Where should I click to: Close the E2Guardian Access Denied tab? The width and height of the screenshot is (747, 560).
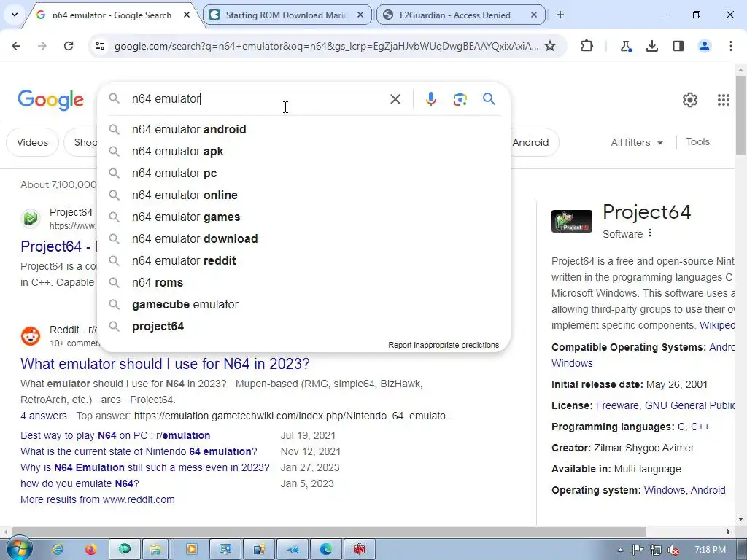[534, 15]
